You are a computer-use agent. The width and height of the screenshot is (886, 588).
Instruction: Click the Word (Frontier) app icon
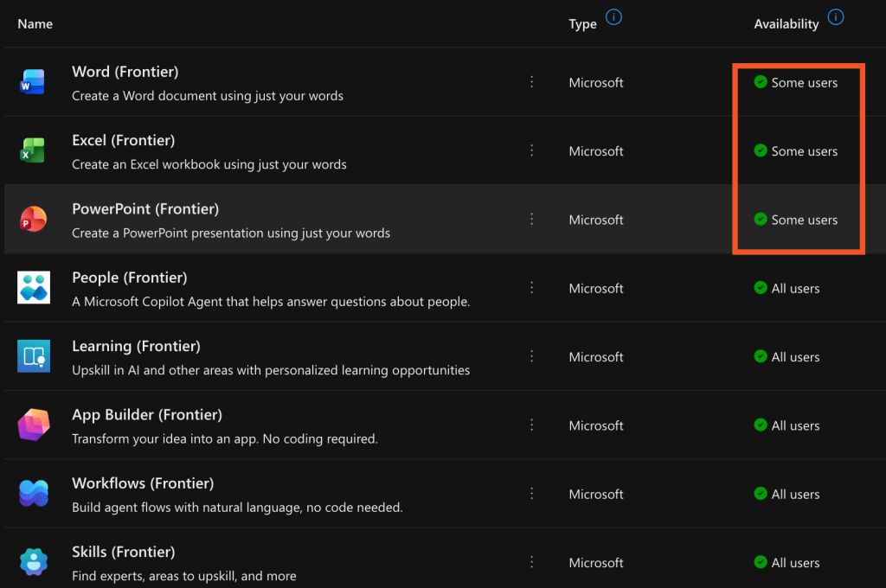point(33,83)
